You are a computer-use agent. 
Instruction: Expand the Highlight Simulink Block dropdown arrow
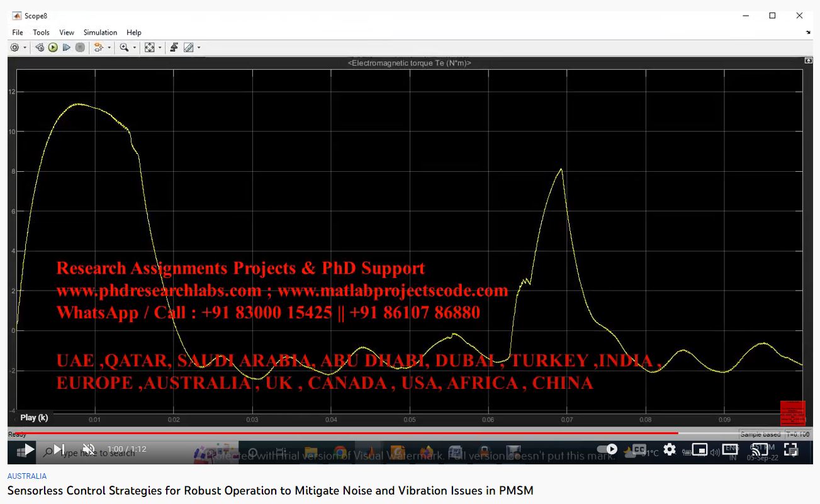coord(109,47)
